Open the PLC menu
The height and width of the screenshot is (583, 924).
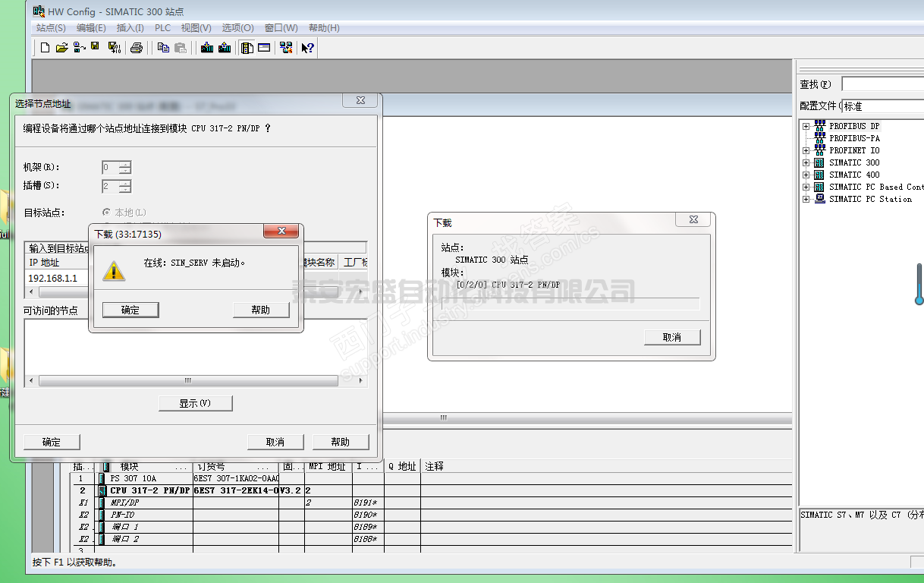click(162, 28)
